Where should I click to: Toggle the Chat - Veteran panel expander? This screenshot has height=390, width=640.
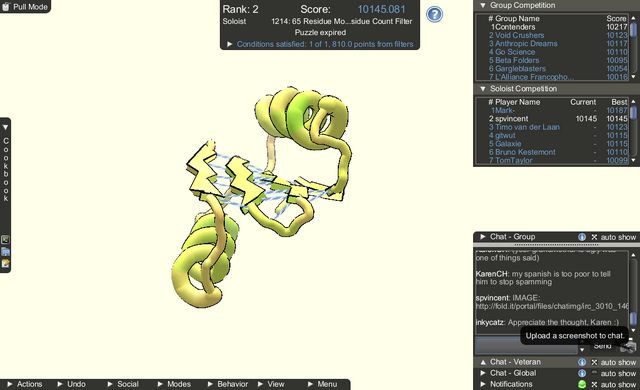click(482, 362)
